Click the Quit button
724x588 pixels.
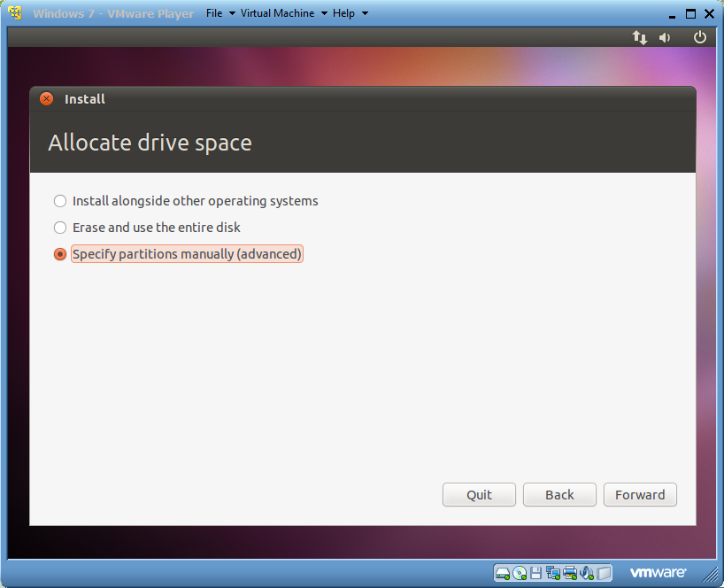tap(479, 495)
